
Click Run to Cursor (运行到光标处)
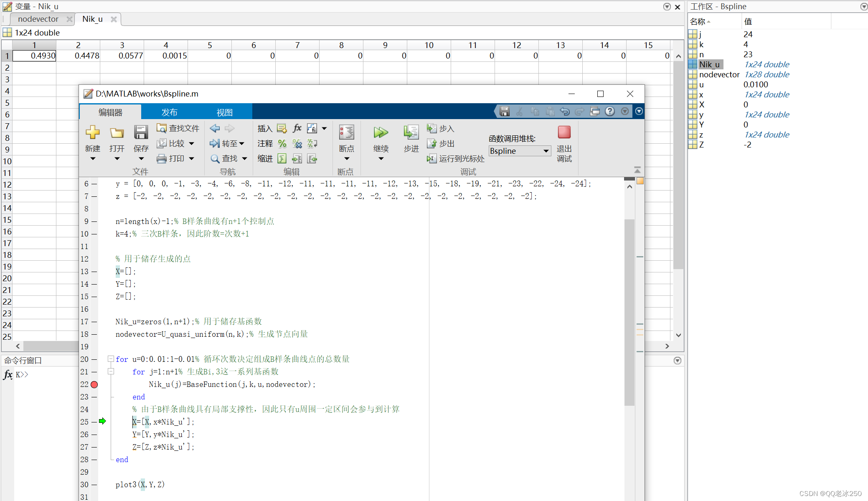pyautogui.click(x=455, y=158)
